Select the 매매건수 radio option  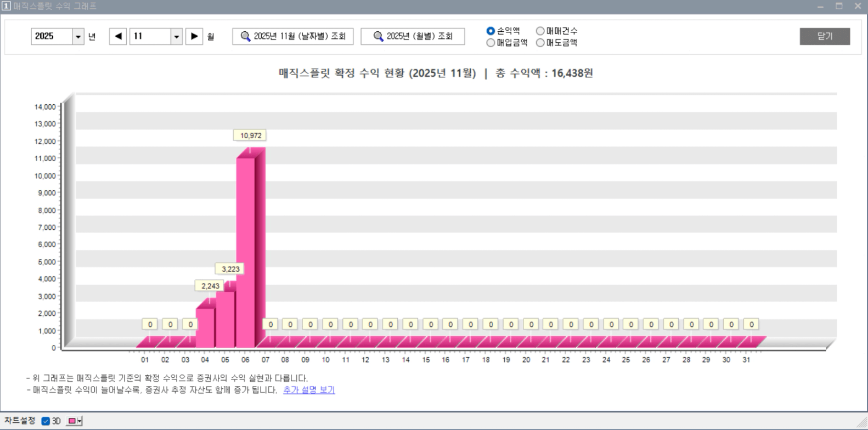[540, 31]
